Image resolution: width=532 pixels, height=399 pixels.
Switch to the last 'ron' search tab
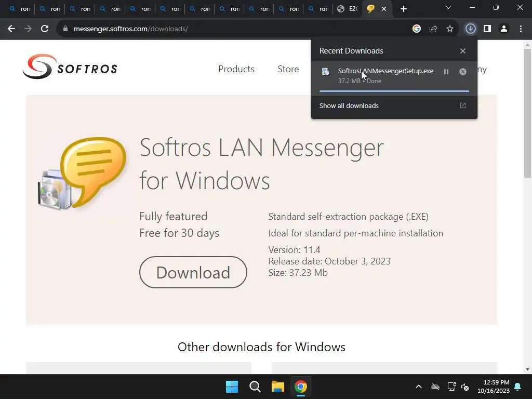[318, 9]
